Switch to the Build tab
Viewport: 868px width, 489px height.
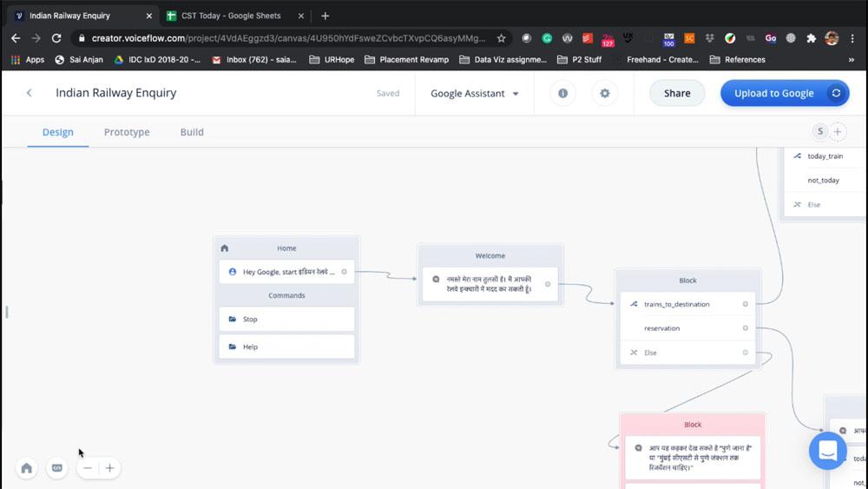pyautogui.click(x=192, y=132)
